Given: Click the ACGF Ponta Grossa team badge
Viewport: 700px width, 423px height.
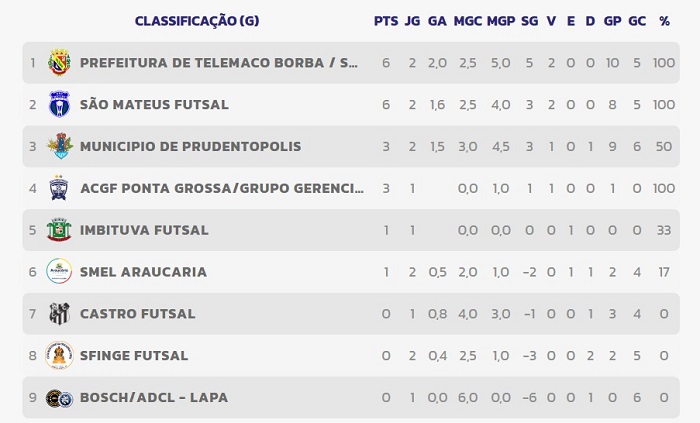Looking at the screenshot, I should pyautogui.click(x=59, y=188).
